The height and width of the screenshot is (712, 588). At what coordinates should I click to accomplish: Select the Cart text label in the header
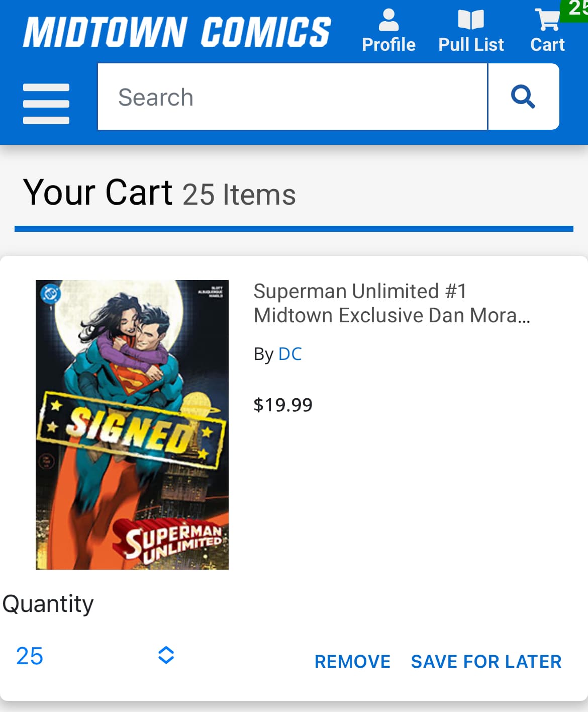click(x=547, y=45)
